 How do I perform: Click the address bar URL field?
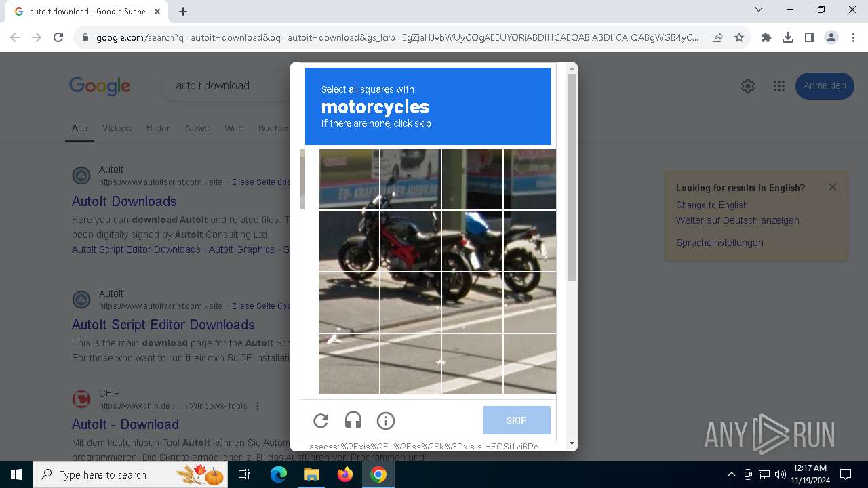tap(397, 37)
